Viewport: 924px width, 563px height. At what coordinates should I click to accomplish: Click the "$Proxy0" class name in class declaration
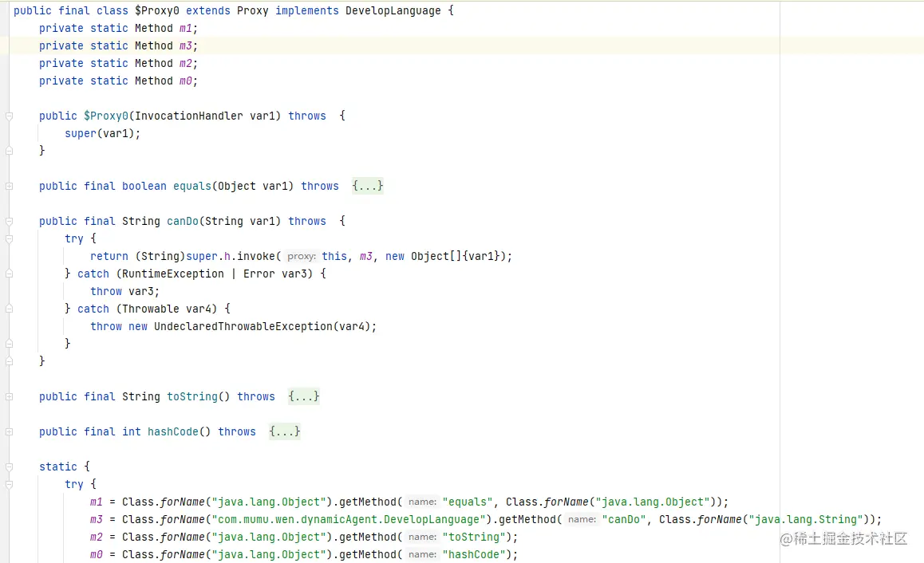(156, 10)
